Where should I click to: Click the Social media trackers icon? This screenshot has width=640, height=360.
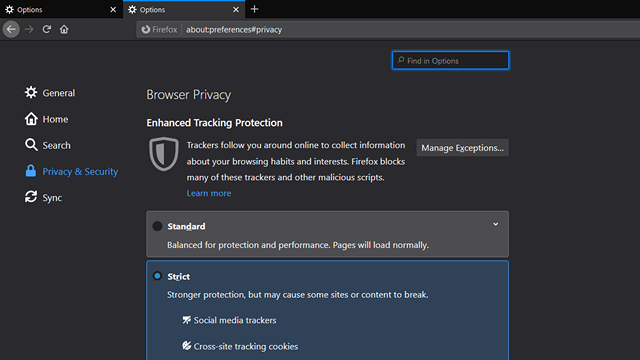(187, 320)
